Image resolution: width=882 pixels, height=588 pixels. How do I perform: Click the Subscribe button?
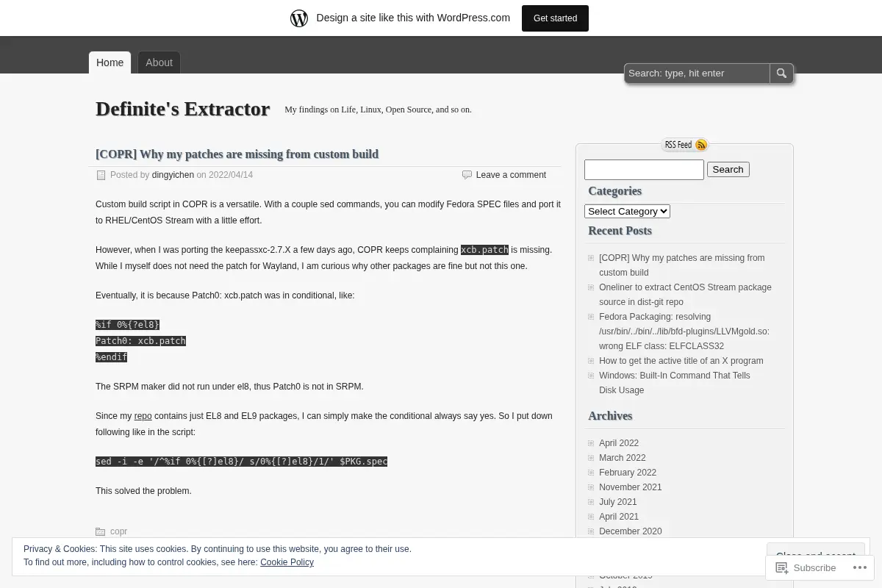coord(806,567)
